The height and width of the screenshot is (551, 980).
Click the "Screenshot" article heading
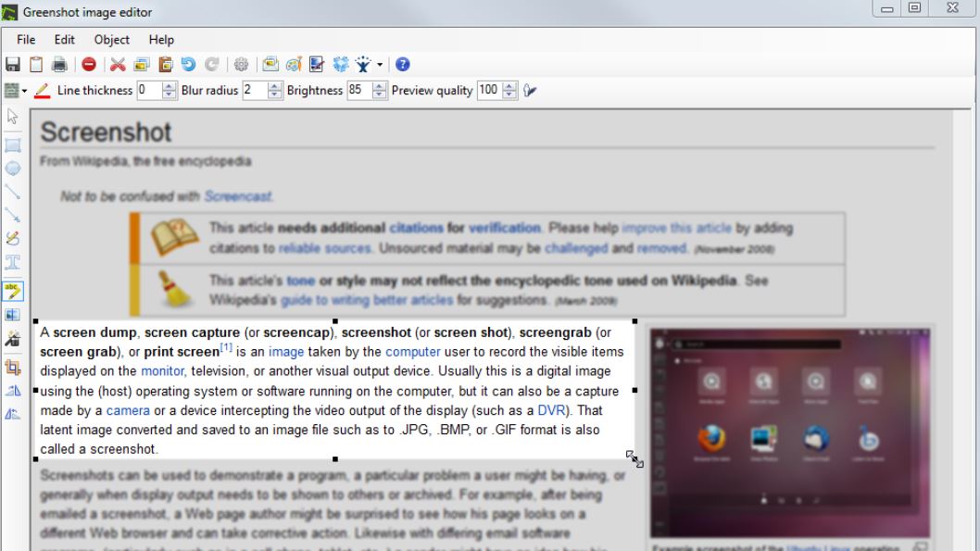107,132
